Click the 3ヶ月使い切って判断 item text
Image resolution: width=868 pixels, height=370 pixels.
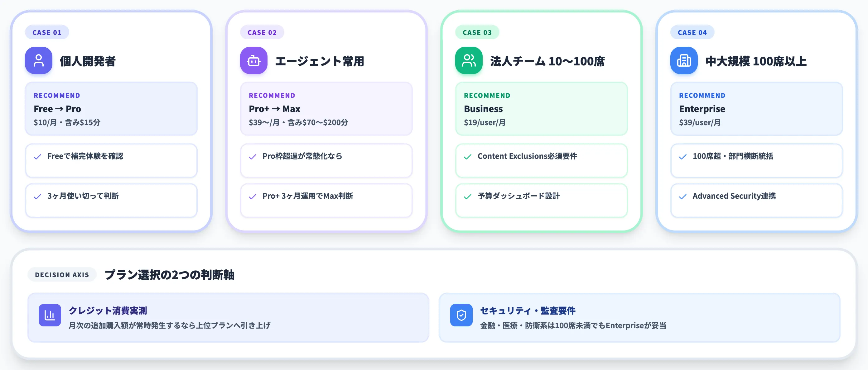tap(83, 196)
